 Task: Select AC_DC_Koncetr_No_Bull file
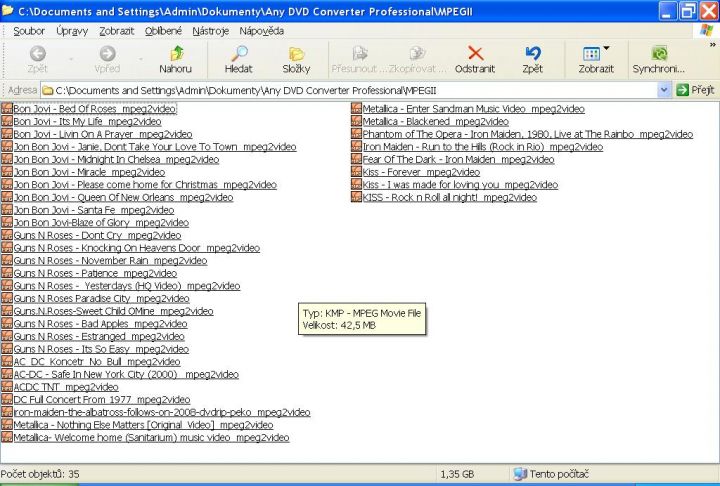point(97,362)
